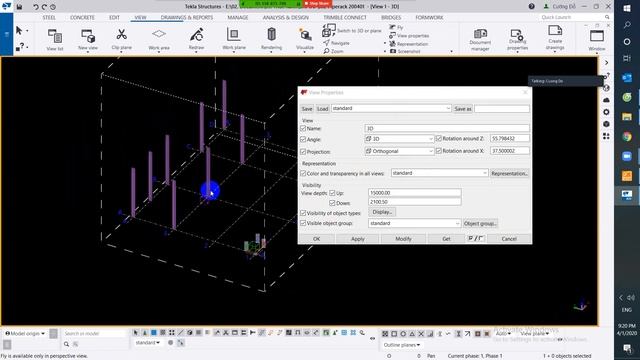Screen dimensions: 640x360
Task: Open the View plane dropdown
Action: [x=534, y=334]
